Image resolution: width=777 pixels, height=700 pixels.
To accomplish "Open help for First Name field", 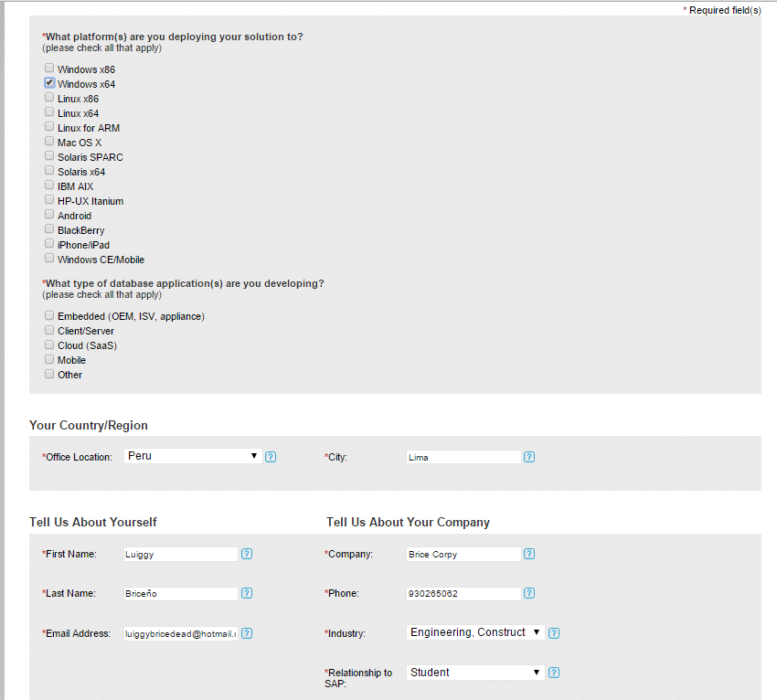I will [246, 553].
